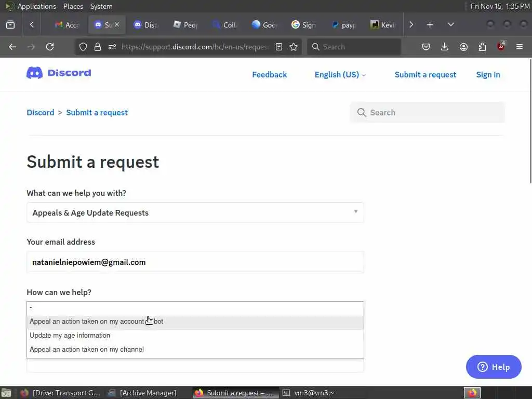
Task: Click the support.discord.com URL field
Action: (x=195, y=47)
